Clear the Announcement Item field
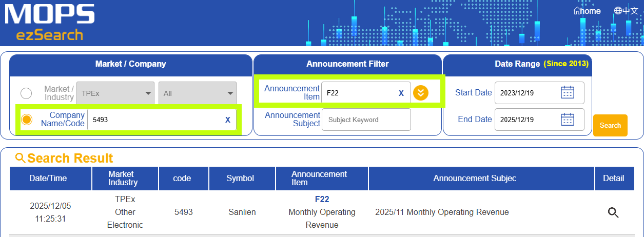Screen dimensions: 644x237 [401, 93]
